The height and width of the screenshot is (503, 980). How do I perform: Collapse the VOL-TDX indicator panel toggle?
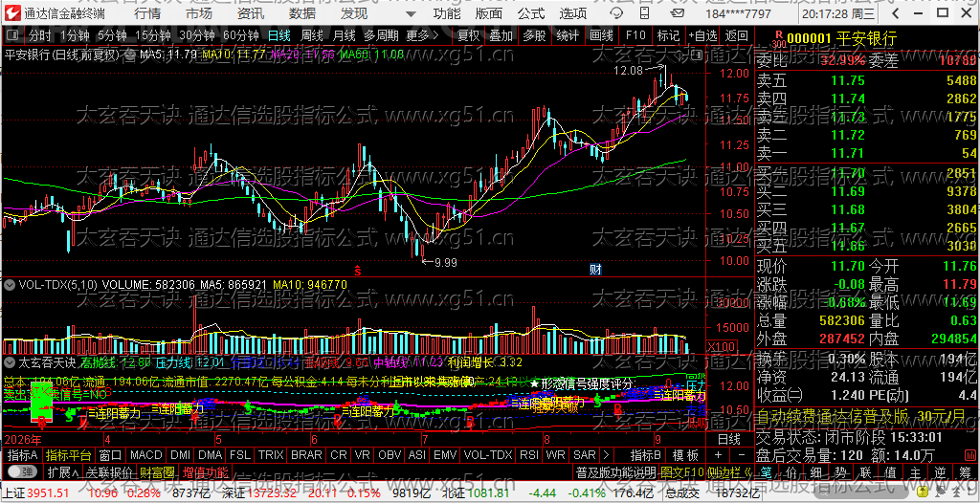10,284
